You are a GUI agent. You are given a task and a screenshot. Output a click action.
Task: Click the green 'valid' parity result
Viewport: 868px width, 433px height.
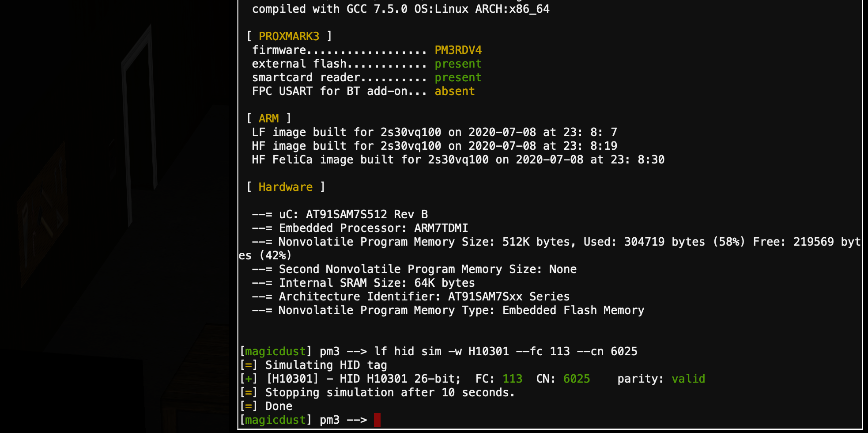[688, 379]
